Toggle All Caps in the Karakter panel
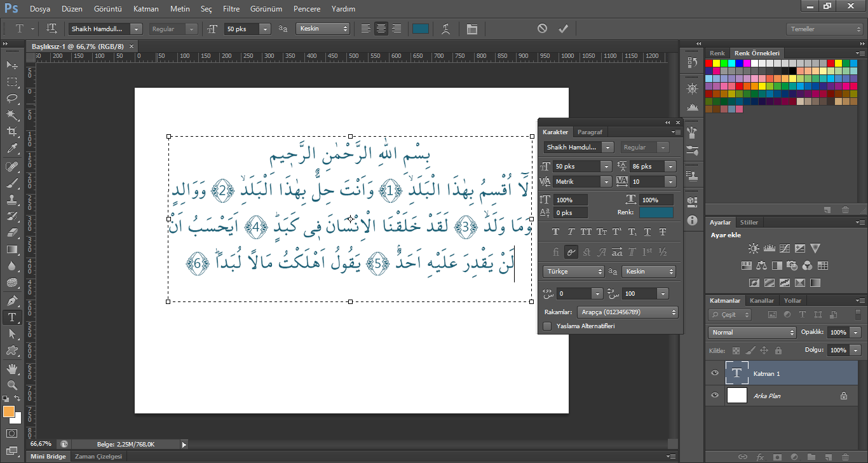The width and height of the screenshot is (868, 463). (586, 232)
